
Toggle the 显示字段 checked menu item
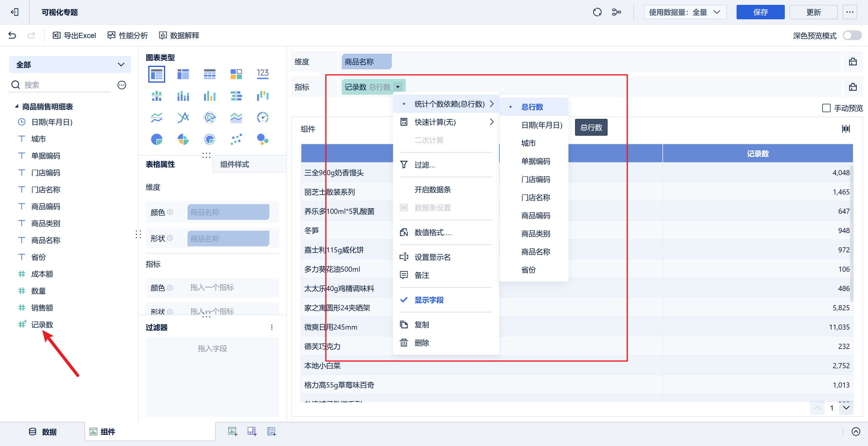click(429, 300)
